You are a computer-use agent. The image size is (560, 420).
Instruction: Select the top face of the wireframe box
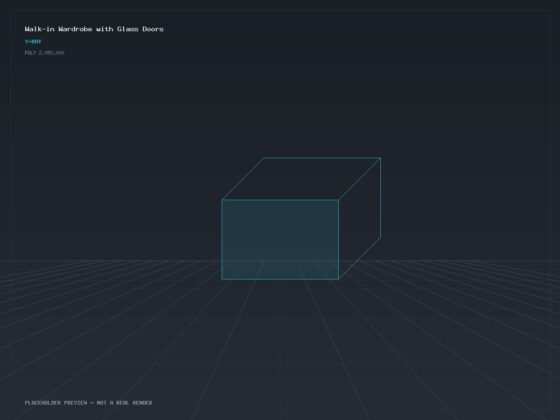pyautogui.click(x=301, y=179)
